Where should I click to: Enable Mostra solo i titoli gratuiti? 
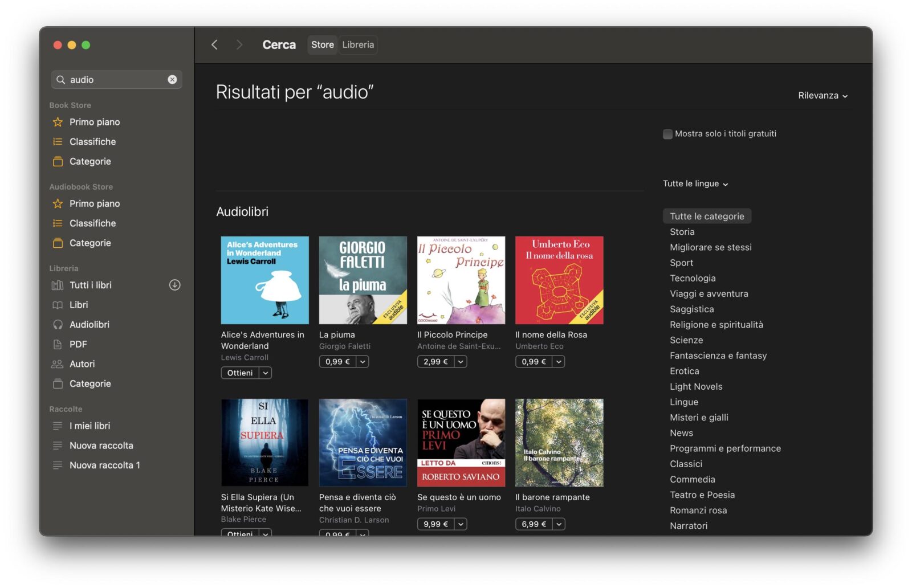tap(667, 134)
